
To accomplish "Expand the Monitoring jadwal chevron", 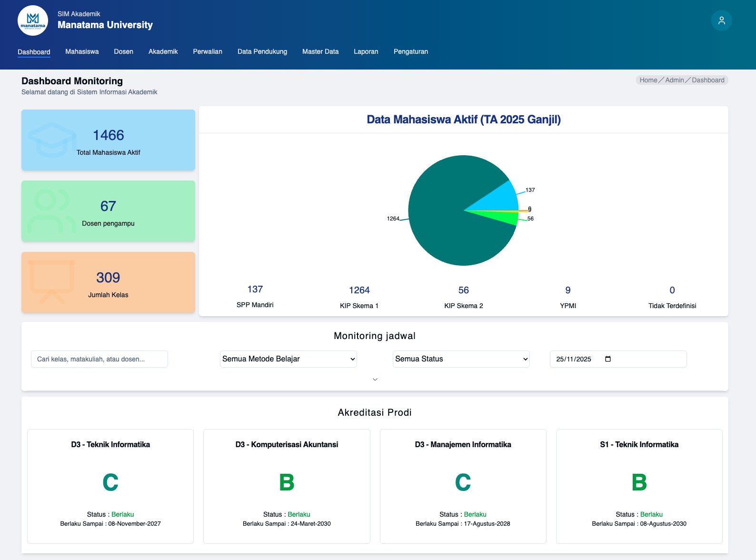I will click(x=375, y=380).
